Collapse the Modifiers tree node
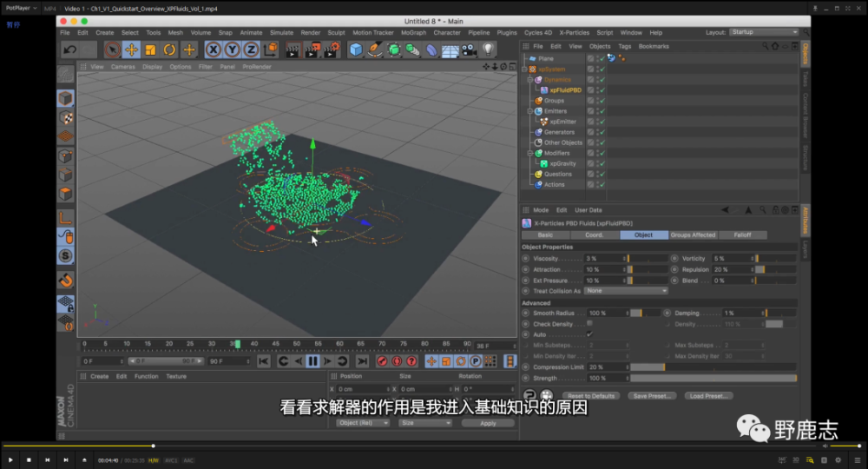 530,154
